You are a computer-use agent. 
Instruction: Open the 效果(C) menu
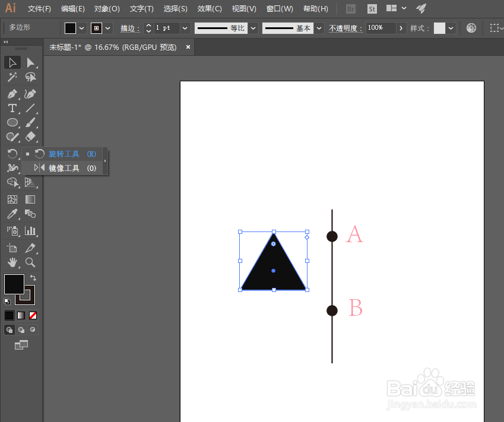[x=210, y=9]
